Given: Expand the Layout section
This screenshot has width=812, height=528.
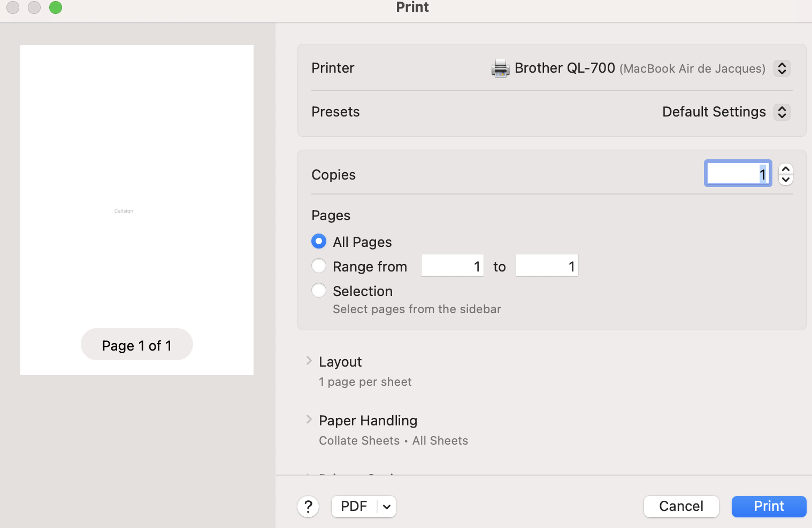Looking at the screenshot, I should 309,361.
